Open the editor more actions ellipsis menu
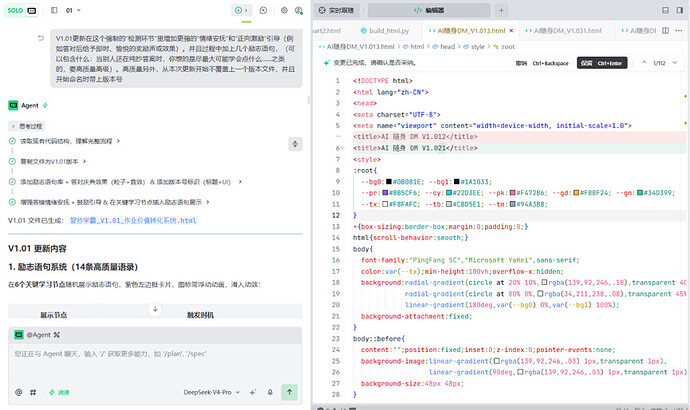The image size is (690, 410). [679, 30]
